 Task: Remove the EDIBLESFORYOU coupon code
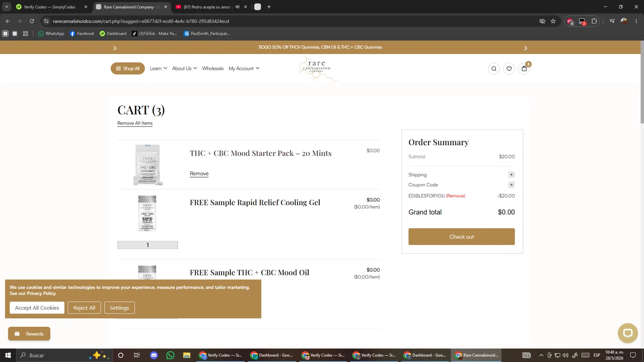point(456,196)
